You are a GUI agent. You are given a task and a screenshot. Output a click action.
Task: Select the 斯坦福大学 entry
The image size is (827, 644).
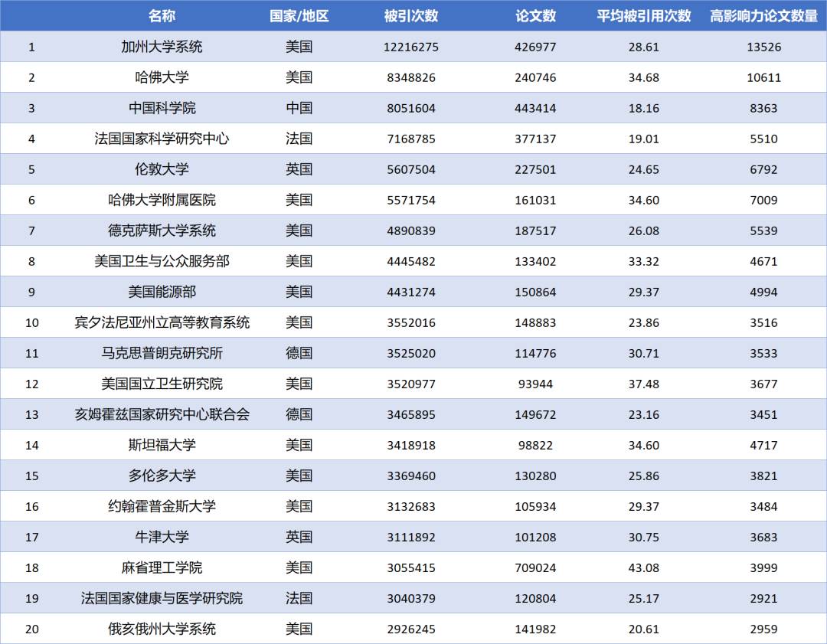tap(163, 444)
